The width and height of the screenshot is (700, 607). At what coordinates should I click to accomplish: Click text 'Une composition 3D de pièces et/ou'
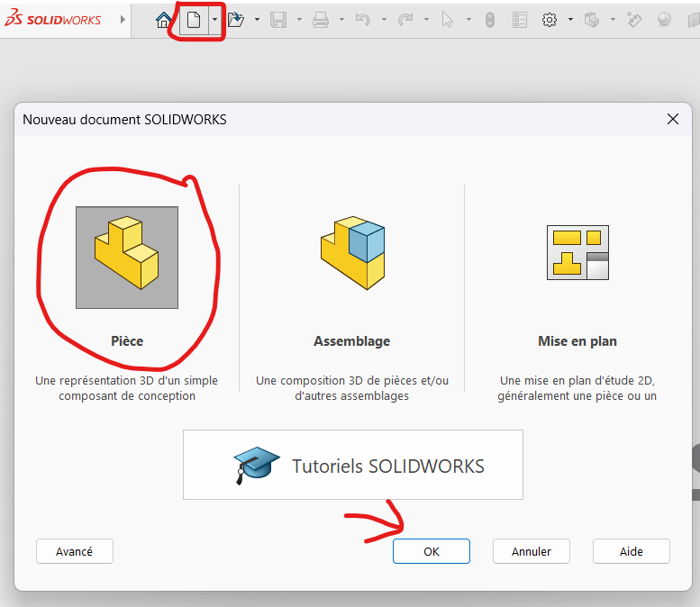[x=352, y=380]
